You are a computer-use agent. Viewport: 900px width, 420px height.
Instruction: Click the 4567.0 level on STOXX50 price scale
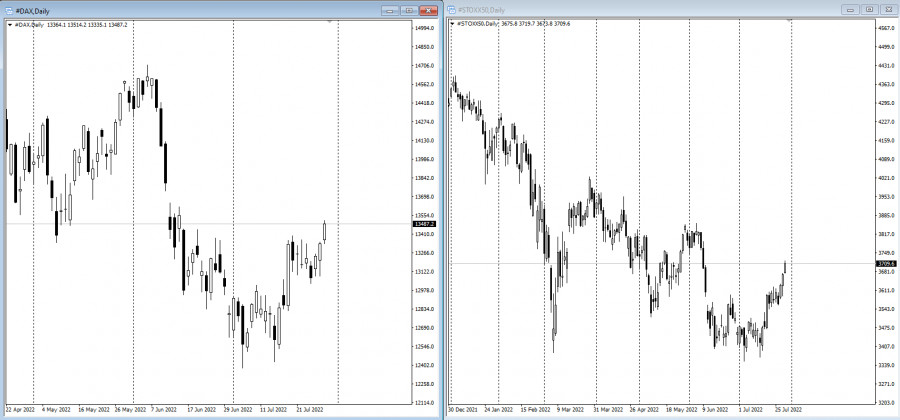click(x=885, y=28)
